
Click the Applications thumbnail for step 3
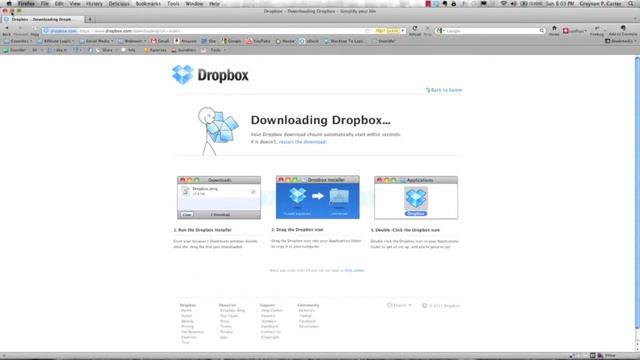pyautogui.click(x=416, y=198)
